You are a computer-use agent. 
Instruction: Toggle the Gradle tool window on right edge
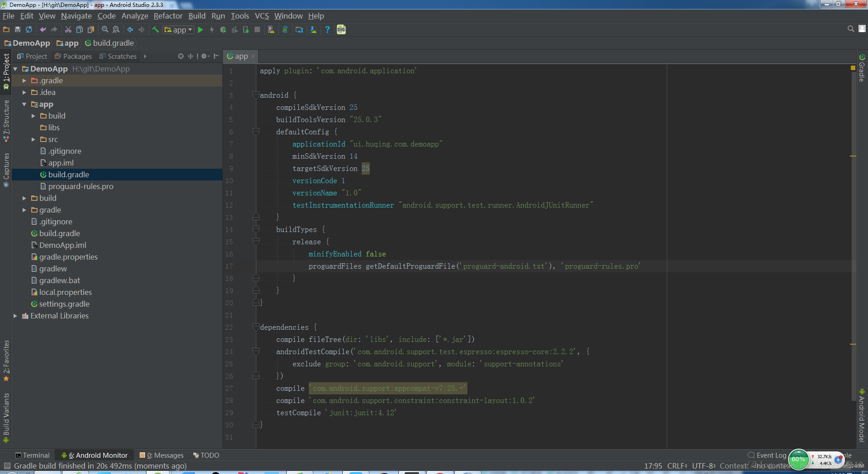click(x=862, y=68)
